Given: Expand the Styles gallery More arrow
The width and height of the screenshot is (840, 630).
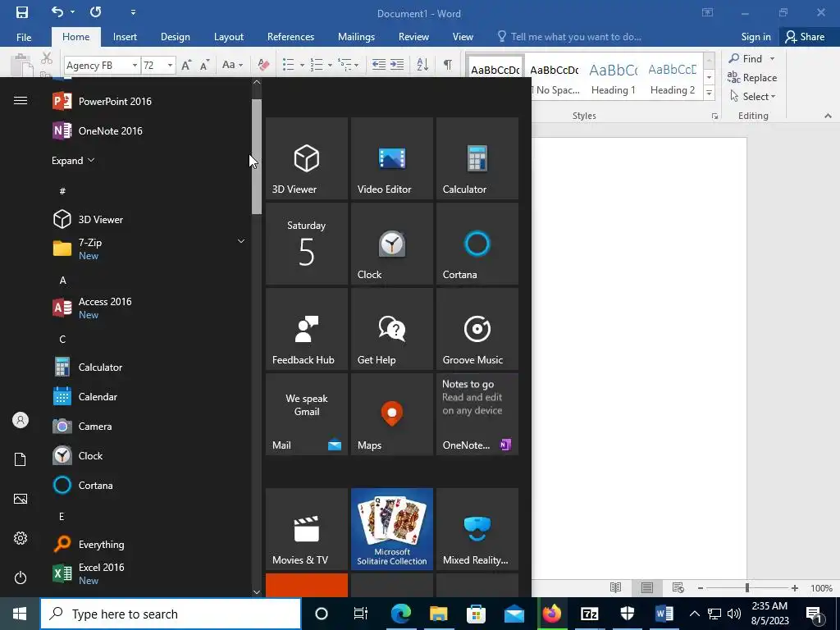Looking at the screenshot, I should click(x=709, y=93).
